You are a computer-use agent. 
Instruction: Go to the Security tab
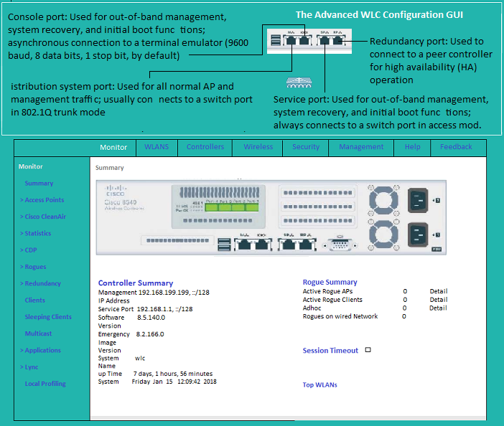[x=306, y=147]
